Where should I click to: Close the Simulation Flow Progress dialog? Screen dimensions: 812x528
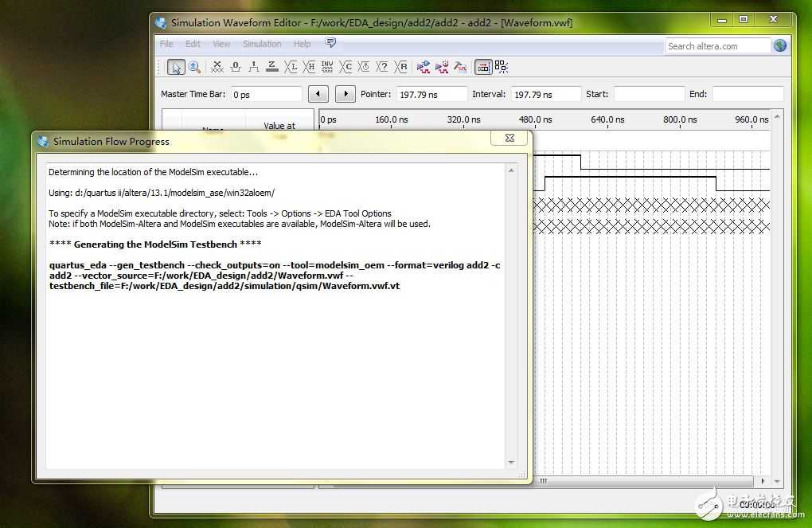coord(509,138)
